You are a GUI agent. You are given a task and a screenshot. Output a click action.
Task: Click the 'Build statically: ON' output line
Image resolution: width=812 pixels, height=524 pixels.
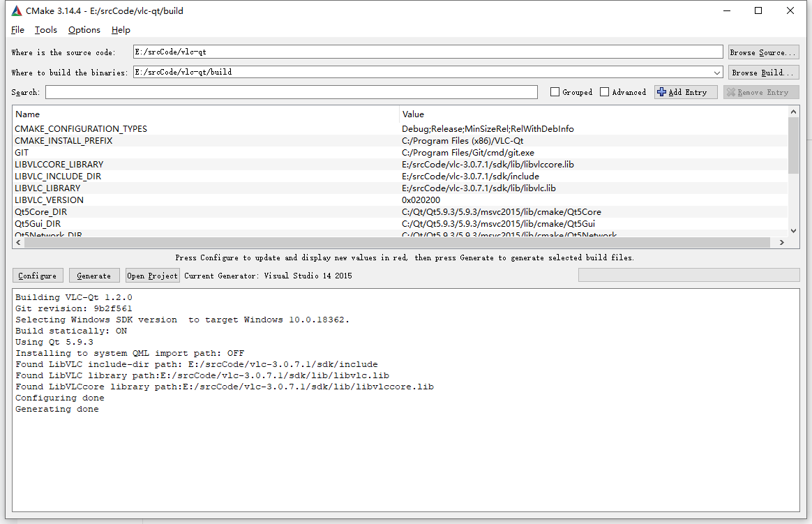coord(71,331)
